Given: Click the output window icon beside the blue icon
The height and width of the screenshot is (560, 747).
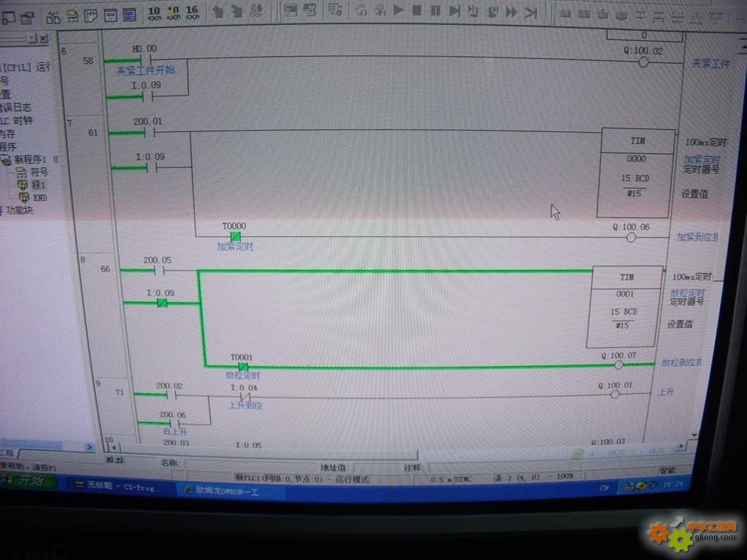Looking at the screenshot, I should pos(111,16).
